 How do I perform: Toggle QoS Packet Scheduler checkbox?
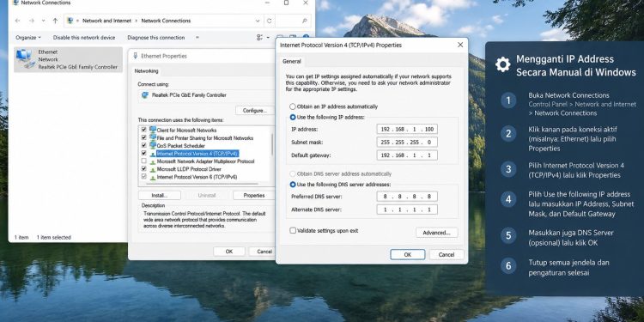coord(143,145)
